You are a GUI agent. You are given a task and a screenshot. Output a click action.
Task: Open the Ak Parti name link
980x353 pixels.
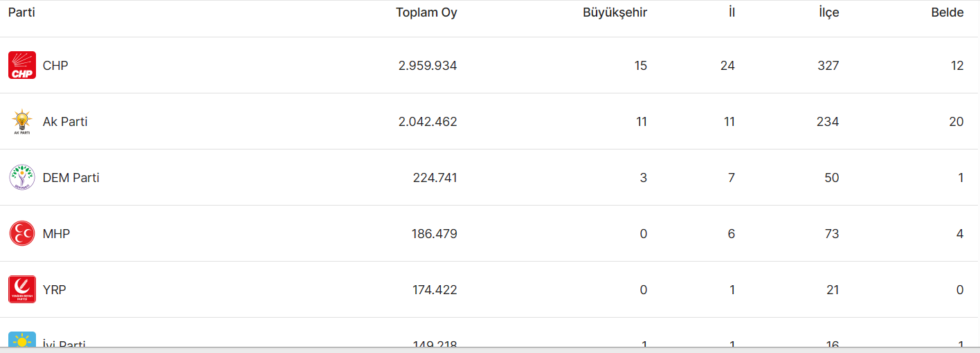(x=65, y=122)
